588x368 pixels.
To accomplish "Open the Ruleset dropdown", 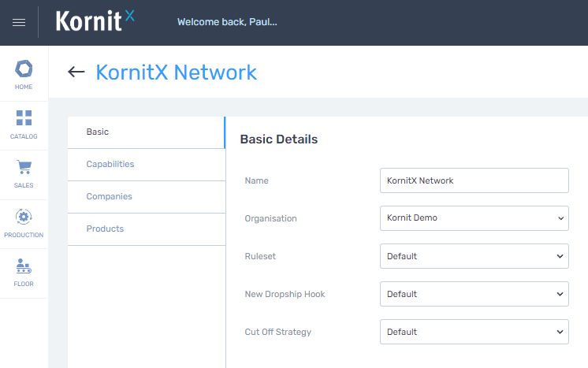I will click(x=474, y=256).
